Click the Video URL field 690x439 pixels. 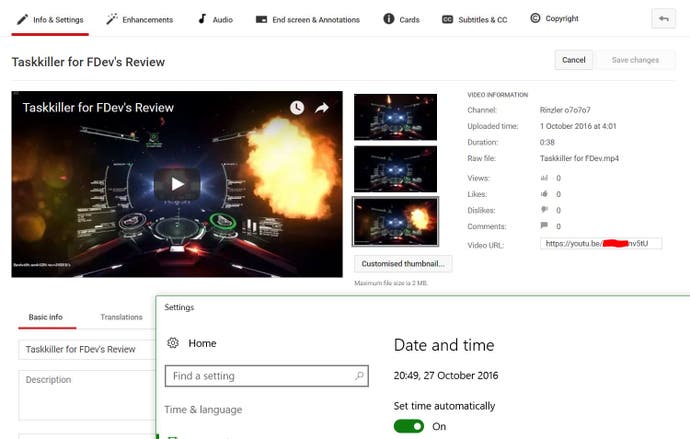[x=601, y=243]
